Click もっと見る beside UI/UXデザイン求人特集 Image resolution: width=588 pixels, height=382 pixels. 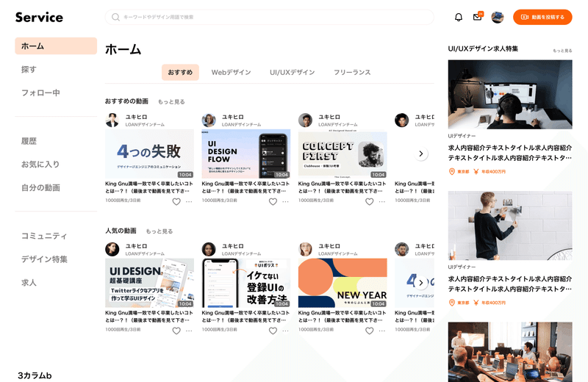coord(562,51)
